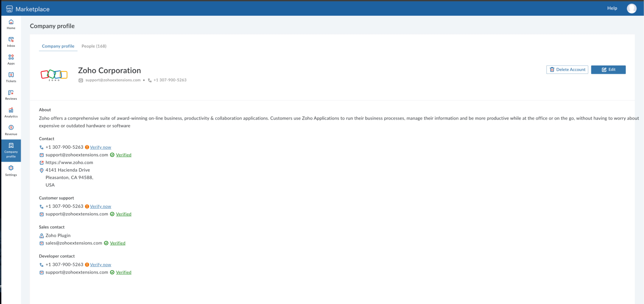The width and height of the screenshot is (644, 304).
Task: Click Verify now under Contact phone
Action: [100, 147]
